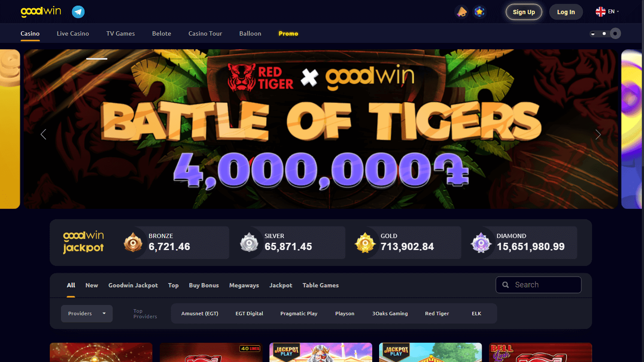Open the Telegram channel icon
The height and width of the screenshot is (362, 644).
pos(78,12)
